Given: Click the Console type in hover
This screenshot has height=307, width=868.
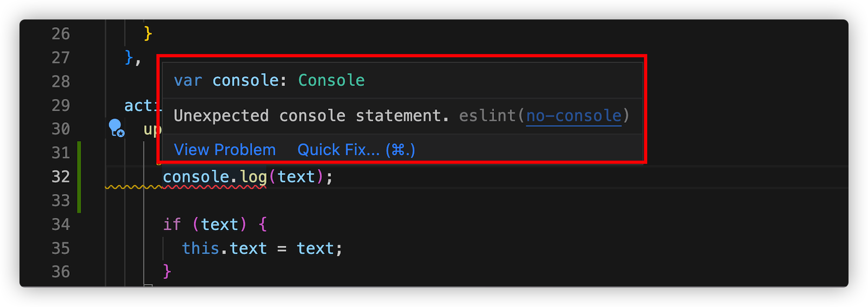Looking at the screenshot, I should click(331, 81).
